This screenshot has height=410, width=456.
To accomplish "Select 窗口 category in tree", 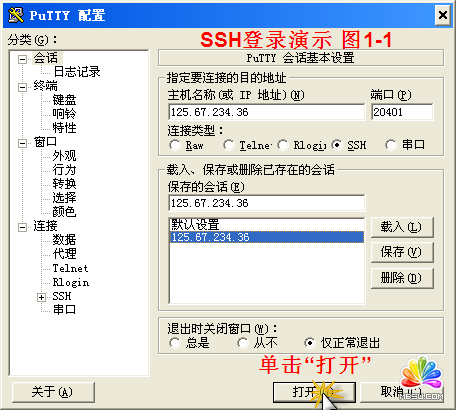I will click(46, 142).
